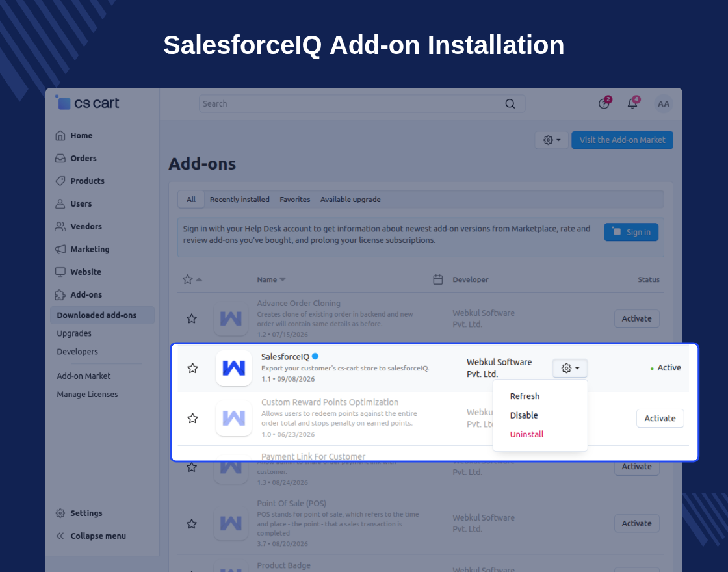Click the SalesforceIQ blue verified dot

[315, 356]
